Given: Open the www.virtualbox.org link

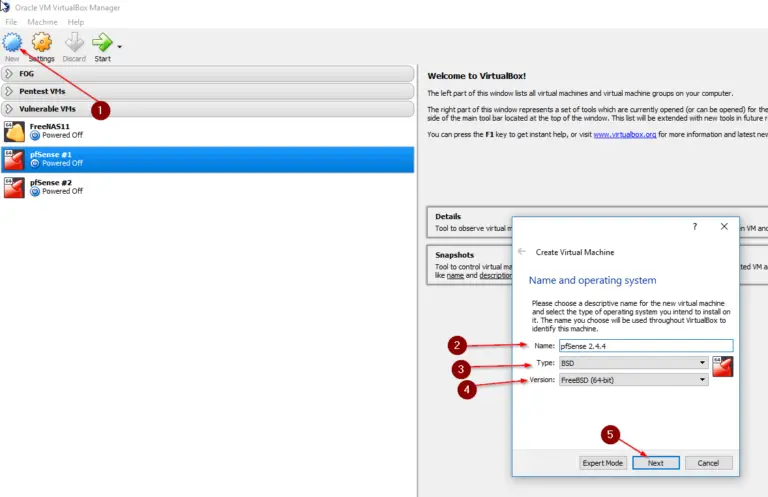Looking at the screenshot, I should 624,135.
